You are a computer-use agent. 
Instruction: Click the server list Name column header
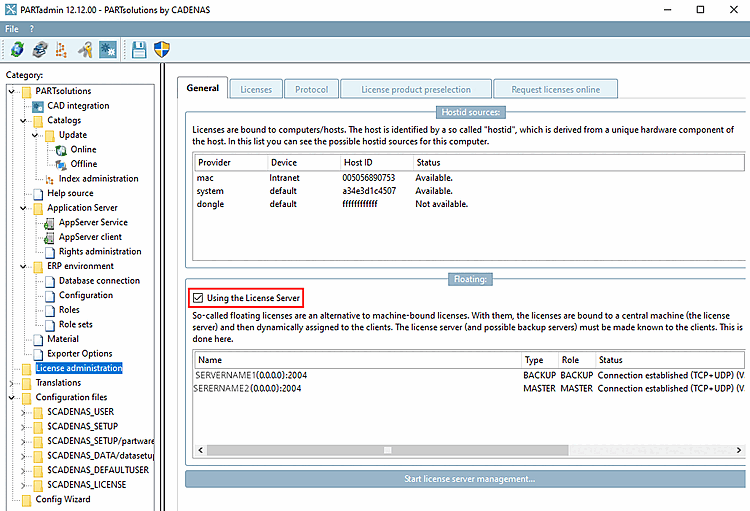358,360
